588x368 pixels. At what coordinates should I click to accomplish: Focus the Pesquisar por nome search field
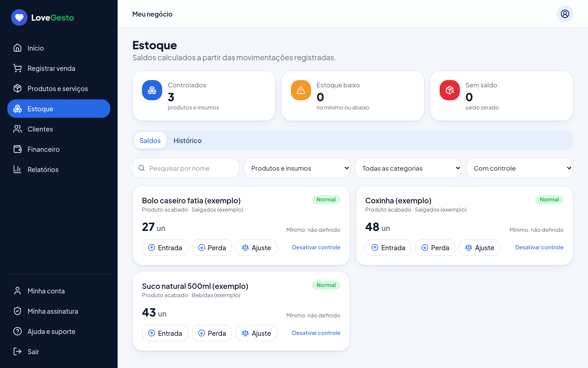[x=186, y=168]
